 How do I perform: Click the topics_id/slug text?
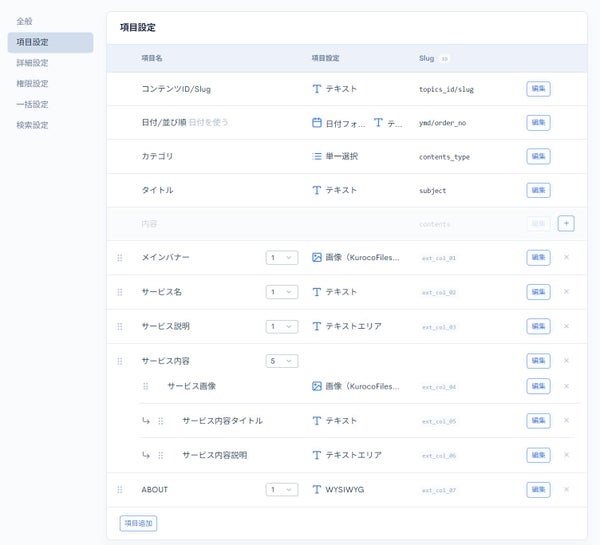pos(446,90)
